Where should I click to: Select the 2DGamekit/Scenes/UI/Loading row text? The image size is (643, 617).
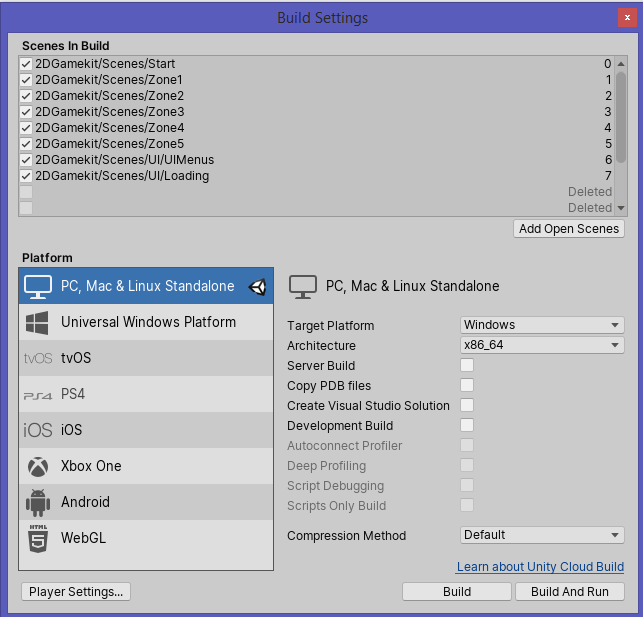[x=122, y=176]
